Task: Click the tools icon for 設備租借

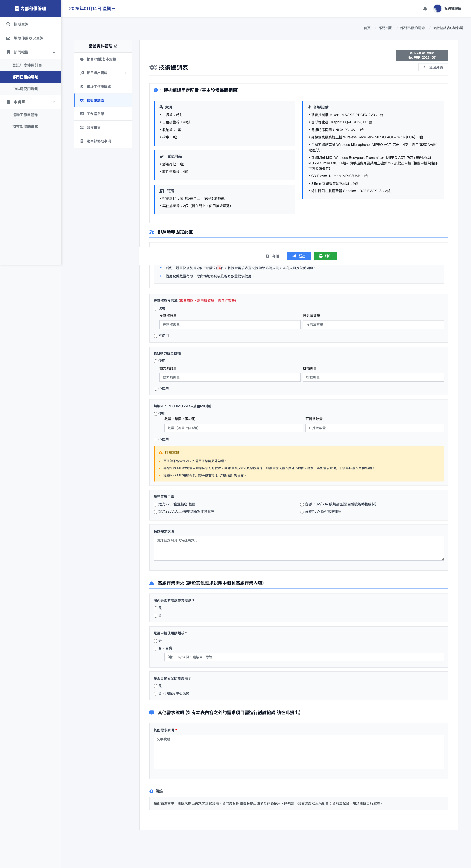Action: pos(82,128)
